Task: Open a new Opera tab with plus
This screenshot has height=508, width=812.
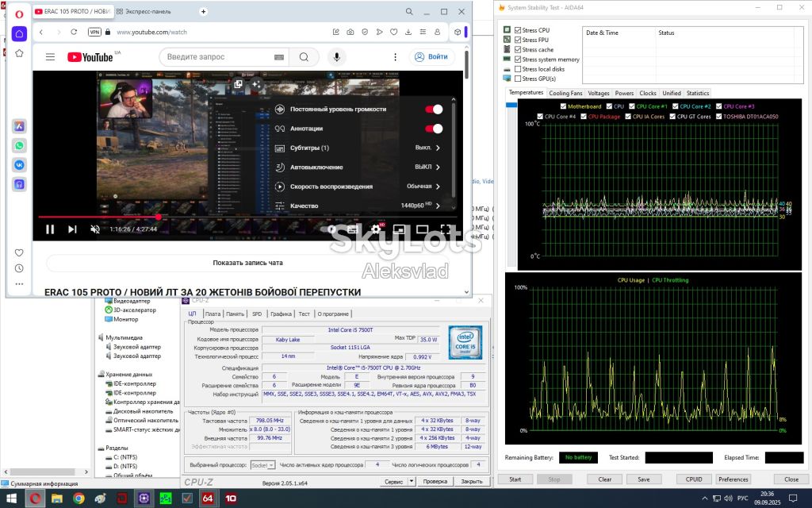Action: 204,11
